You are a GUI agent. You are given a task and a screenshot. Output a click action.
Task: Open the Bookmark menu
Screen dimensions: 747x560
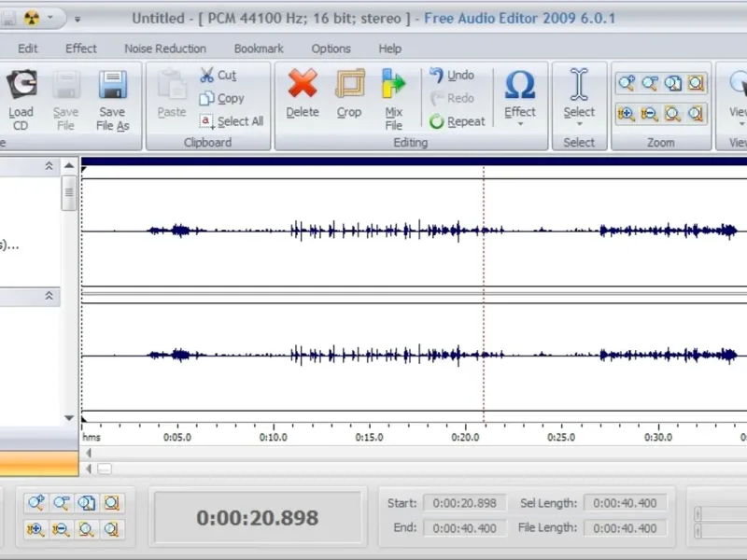(x=259, y=49)
